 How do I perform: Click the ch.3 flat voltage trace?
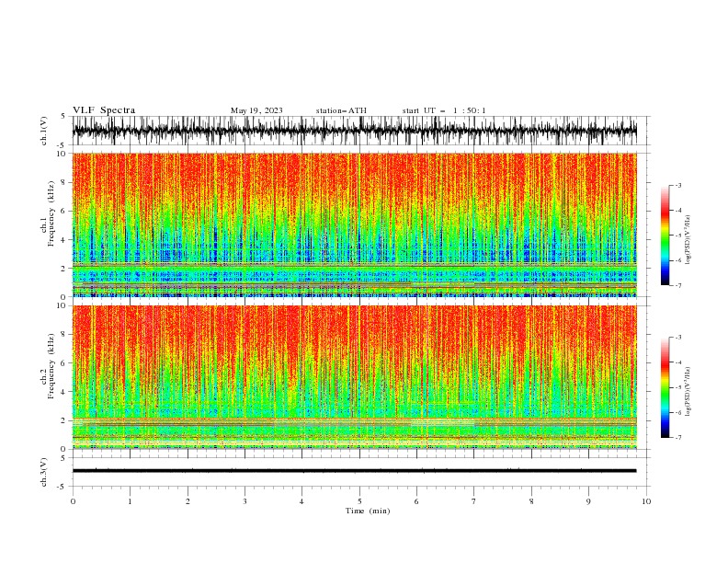point(354,471)
